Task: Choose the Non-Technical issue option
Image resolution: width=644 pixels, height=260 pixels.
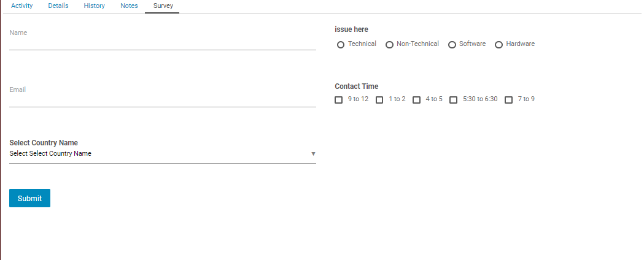Action: pos(389,45)
